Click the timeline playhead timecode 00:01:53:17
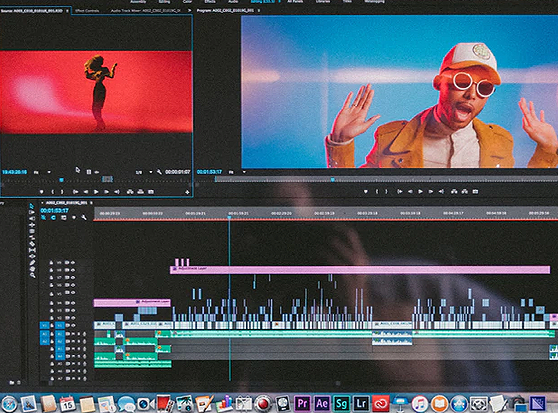Screen dimensions: 558x413 pyautogui.click(x=54, y=211)
